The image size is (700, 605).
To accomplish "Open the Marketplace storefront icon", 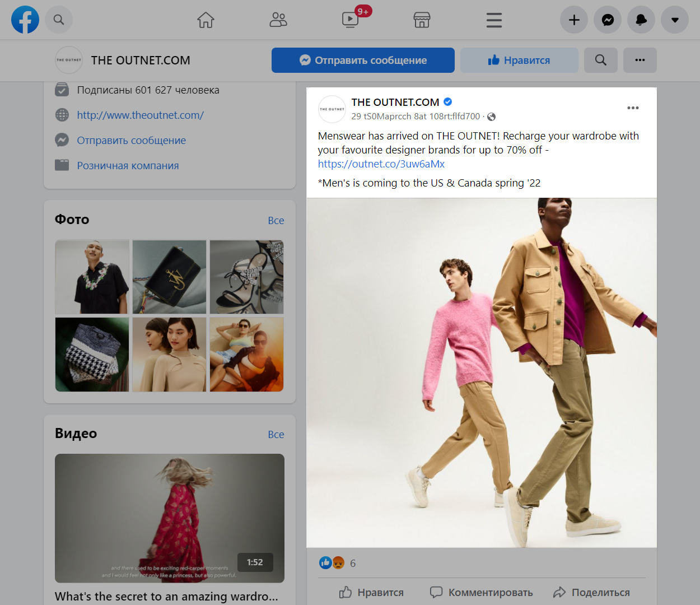I will coord(422,20).
